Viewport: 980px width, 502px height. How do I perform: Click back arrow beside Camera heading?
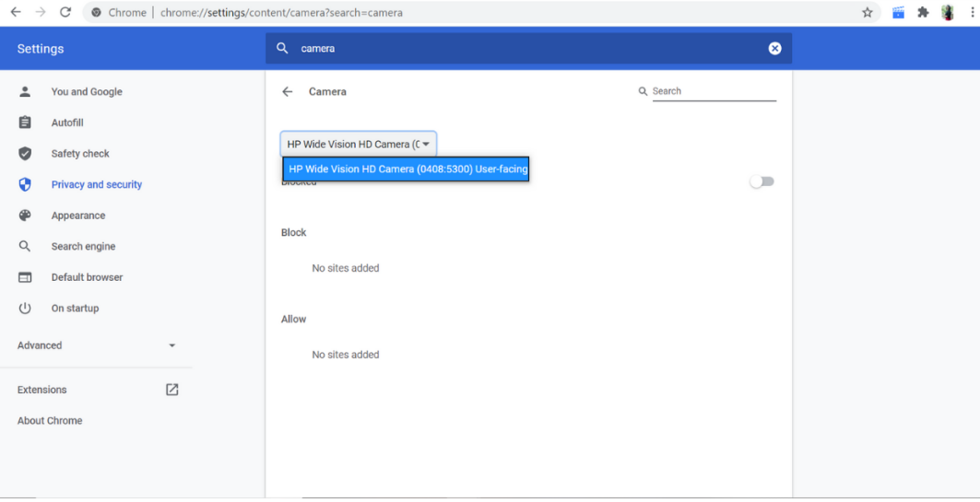[x=288, y=92]
